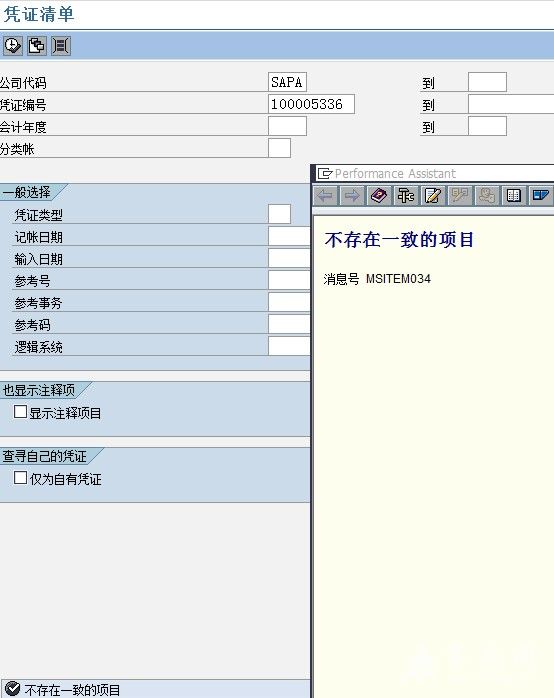Click the Execute clock icon
The height and width of the screenshot is (698, 554).
12,45
